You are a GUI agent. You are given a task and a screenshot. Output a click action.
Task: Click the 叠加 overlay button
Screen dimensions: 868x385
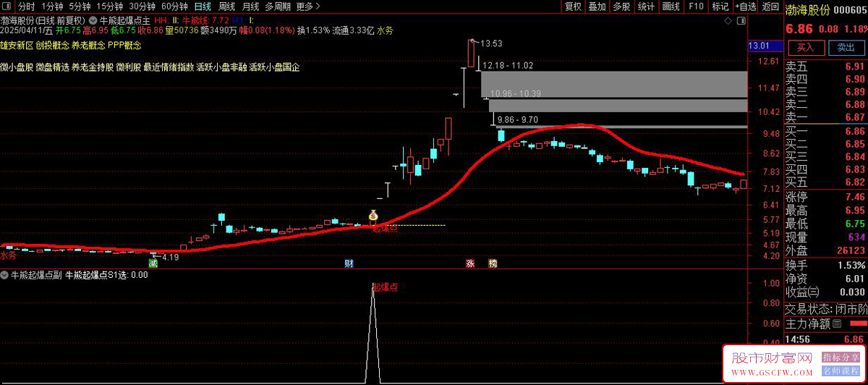coord(597,6)
